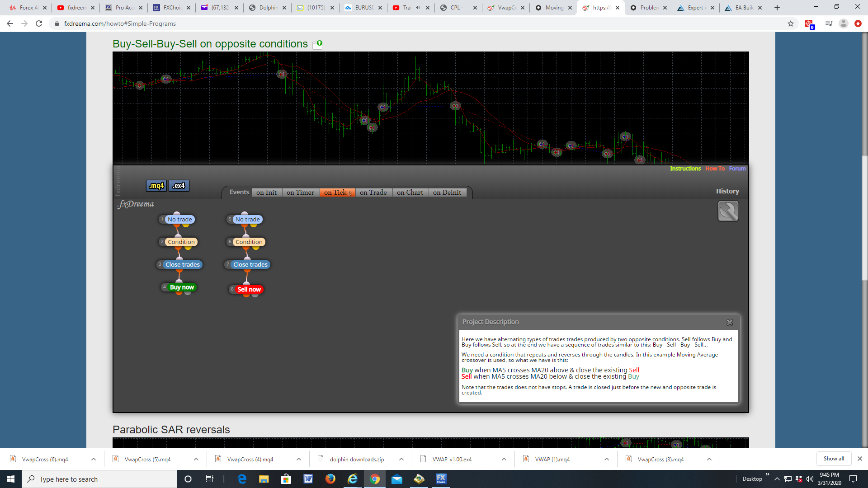
Task: Go back to the previous page
Action: tap(10, 23)
